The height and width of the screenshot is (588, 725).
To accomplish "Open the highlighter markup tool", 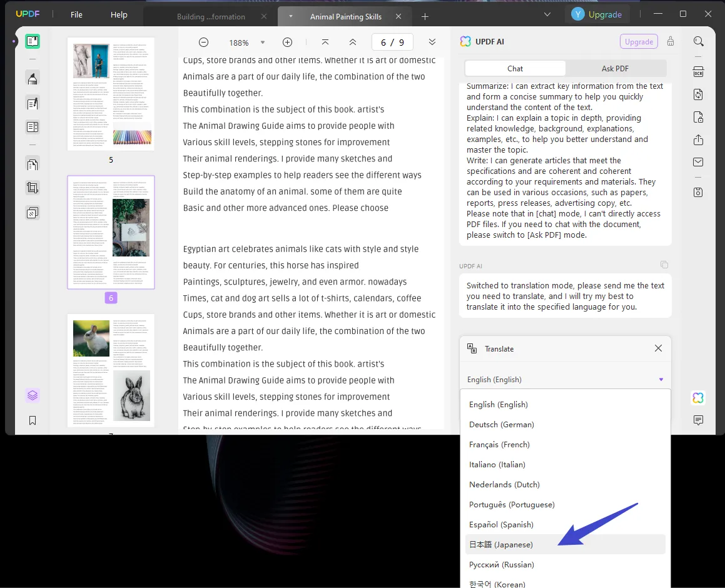I will [x=33, y=78].
